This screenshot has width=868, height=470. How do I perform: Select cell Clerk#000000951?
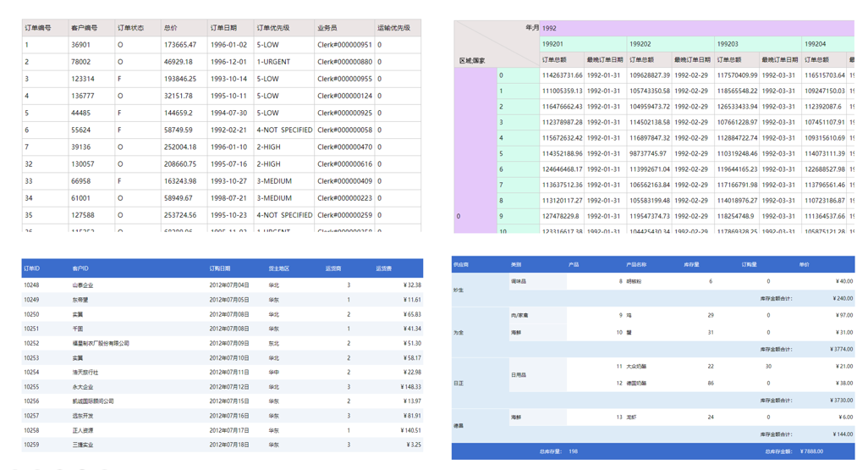pyautogui.click(x=344, y=45)
